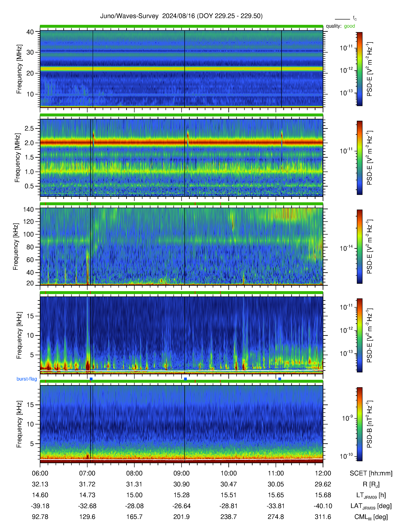Viewport: 411px width, 532px height.
Task: Click the 2.0 MHz tick label
Action: tap(29, 143)
